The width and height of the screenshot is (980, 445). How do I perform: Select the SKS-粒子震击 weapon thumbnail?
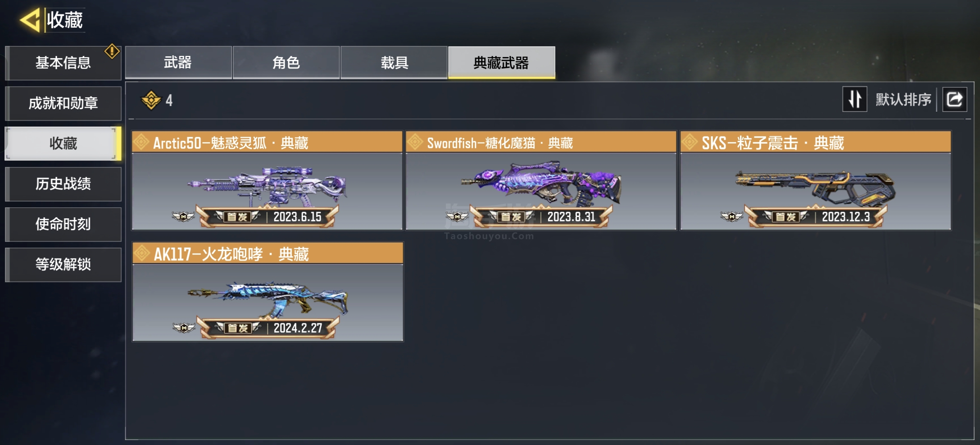815,191
